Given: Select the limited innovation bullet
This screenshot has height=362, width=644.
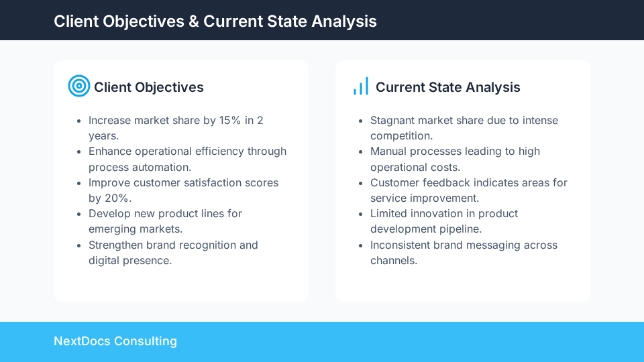Looking at the screenshot, I should coord(444,221).
